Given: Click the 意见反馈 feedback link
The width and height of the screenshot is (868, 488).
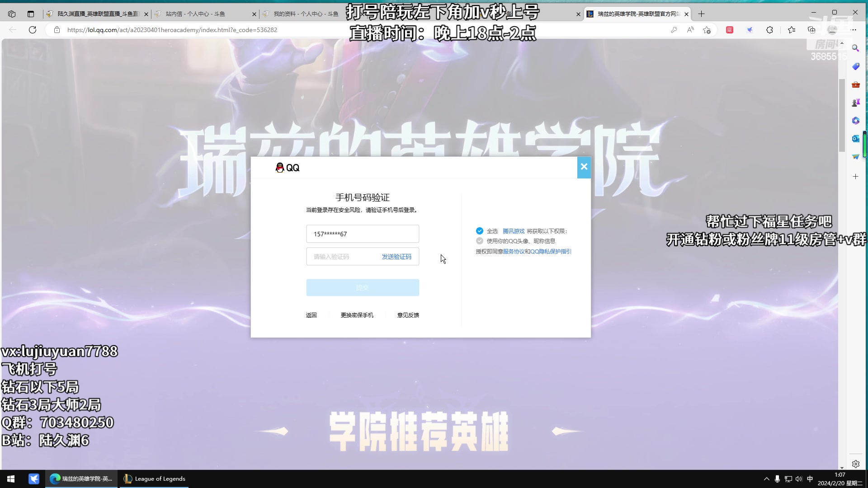Looking at the screenshot, I should point(408,315).
